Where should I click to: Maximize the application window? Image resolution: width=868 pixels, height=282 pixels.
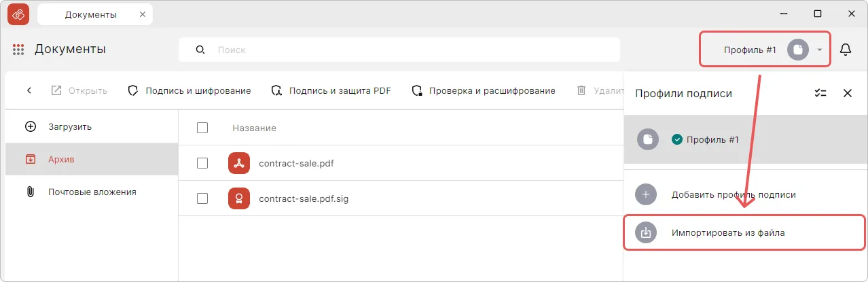pyautogui.click(x=818, y=14)
